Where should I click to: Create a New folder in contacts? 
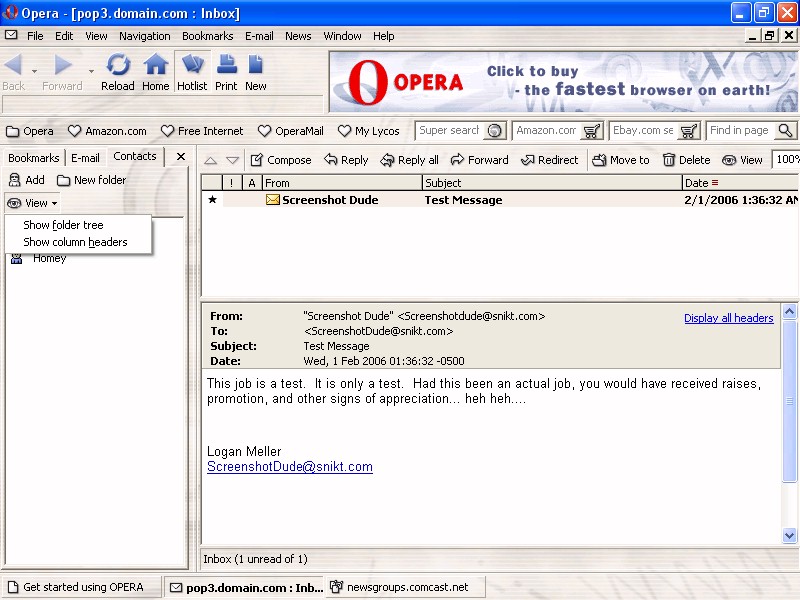point(92,180)
